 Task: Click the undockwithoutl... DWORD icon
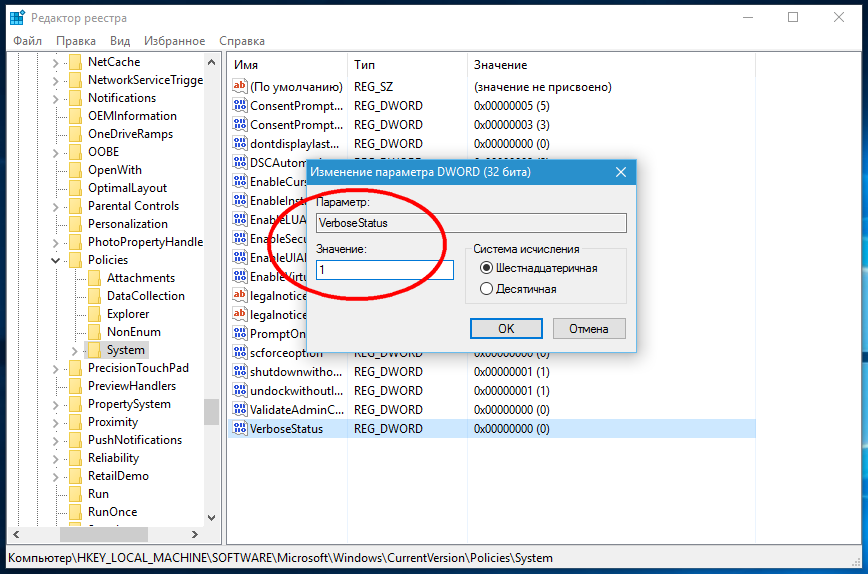240,390
